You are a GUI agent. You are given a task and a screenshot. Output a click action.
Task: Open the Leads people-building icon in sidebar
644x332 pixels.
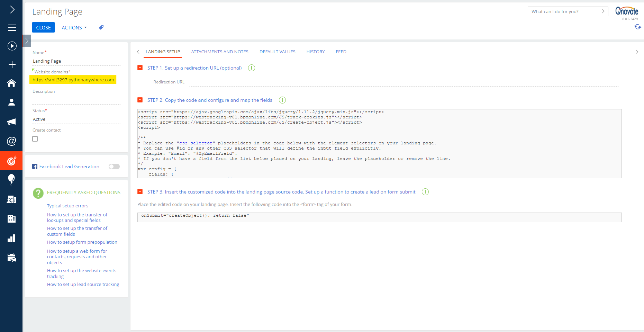click(x=11, y=199)
